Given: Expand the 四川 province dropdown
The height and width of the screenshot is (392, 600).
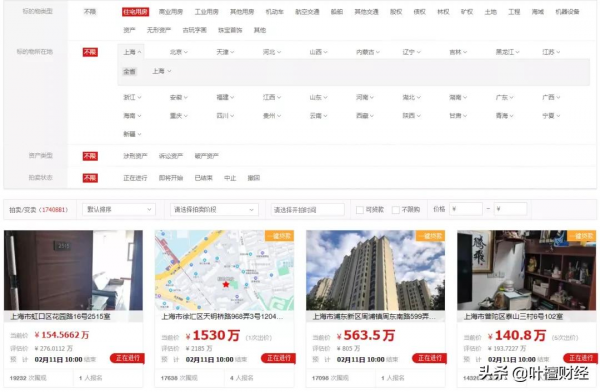Looking at the screenshot, I should coord(225,116).
